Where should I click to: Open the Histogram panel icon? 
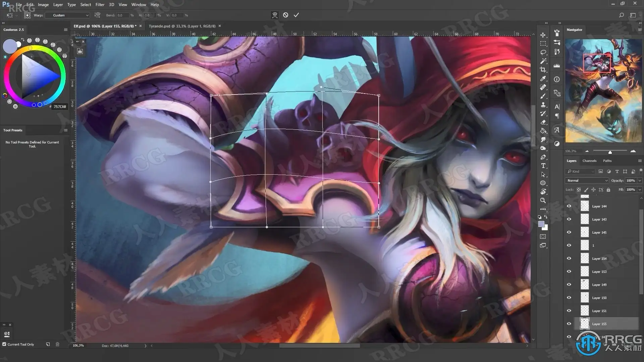point(557,66)
